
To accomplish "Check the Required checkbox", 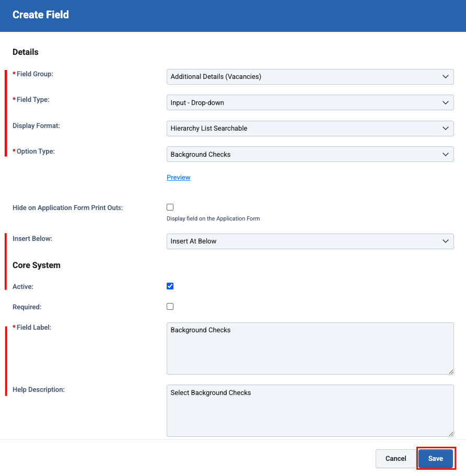I will (170, 306).
